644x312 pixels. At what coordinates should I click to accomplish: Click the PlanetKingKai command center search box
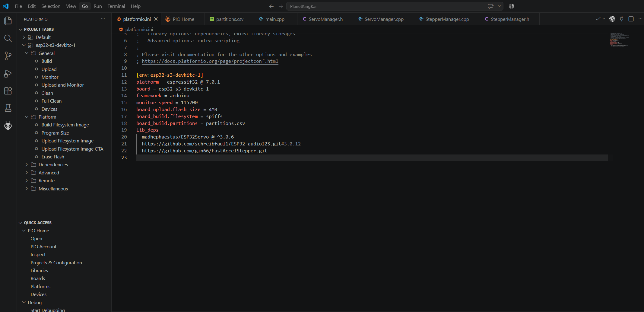385,6
